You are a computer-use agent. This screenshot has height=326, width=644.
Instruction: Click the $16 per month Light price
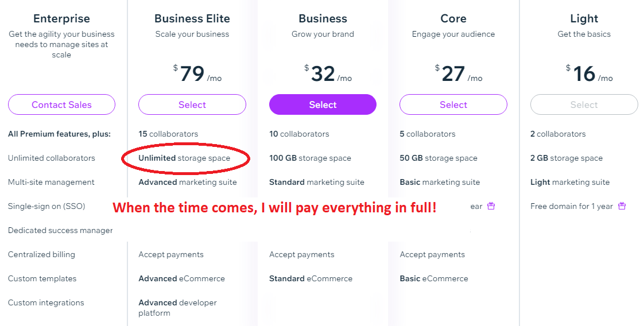pyautogui.click(x=589, y=74)
